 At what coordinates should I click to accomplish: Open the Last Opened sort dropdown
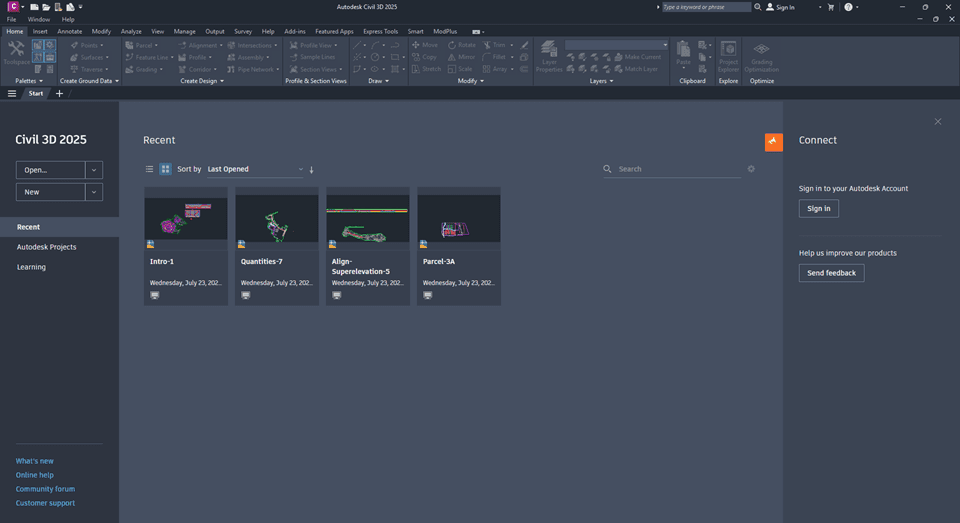[x=254, y=169]
